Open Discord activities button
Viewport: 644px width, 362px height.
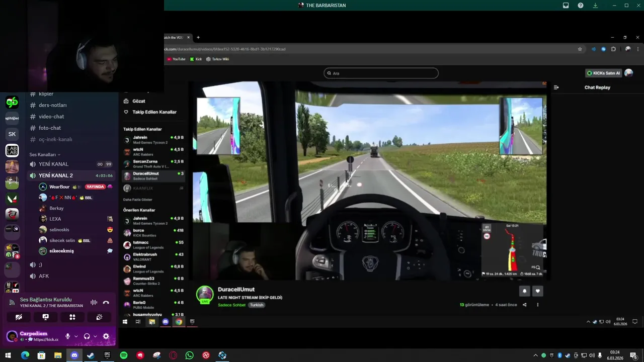72,317
